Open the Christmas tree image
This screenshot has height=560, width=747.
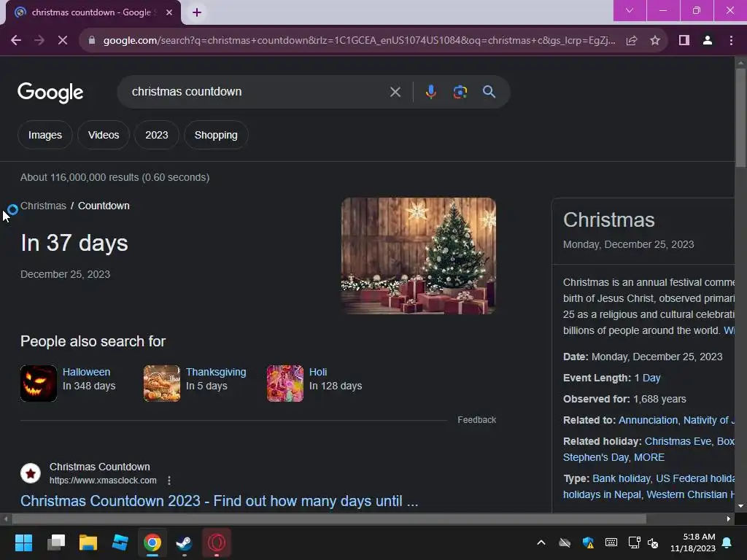pyautogui.click(x=418, y=256)
